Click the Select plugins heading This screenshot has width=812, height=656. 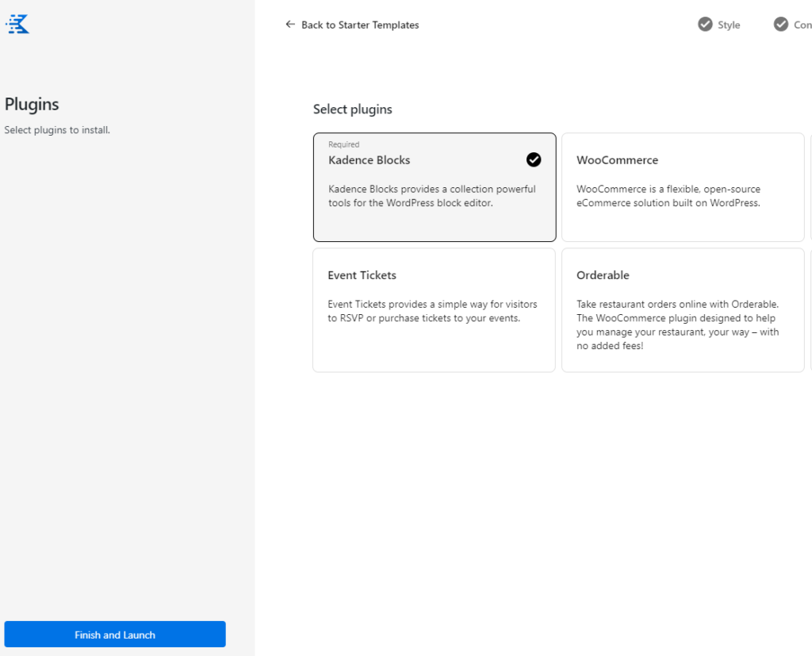point(352,109)
